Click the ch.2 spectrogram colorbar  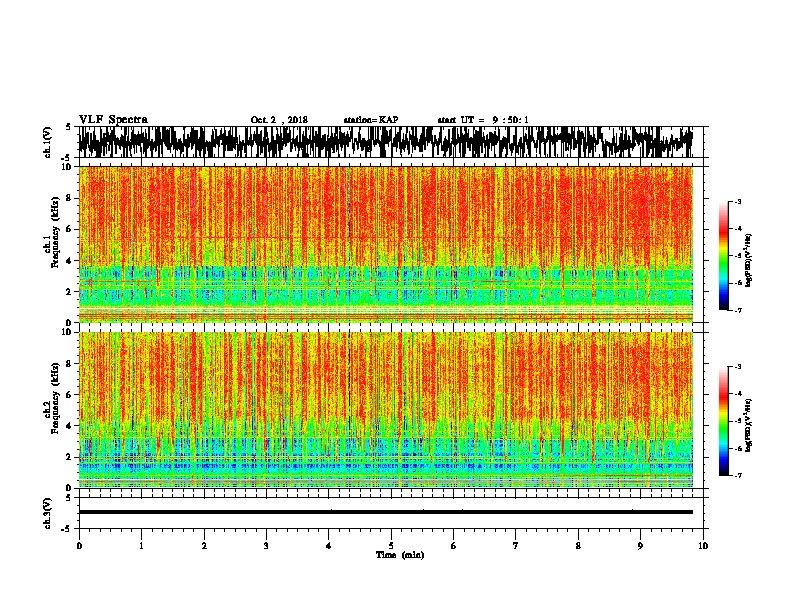click(723, 421)
